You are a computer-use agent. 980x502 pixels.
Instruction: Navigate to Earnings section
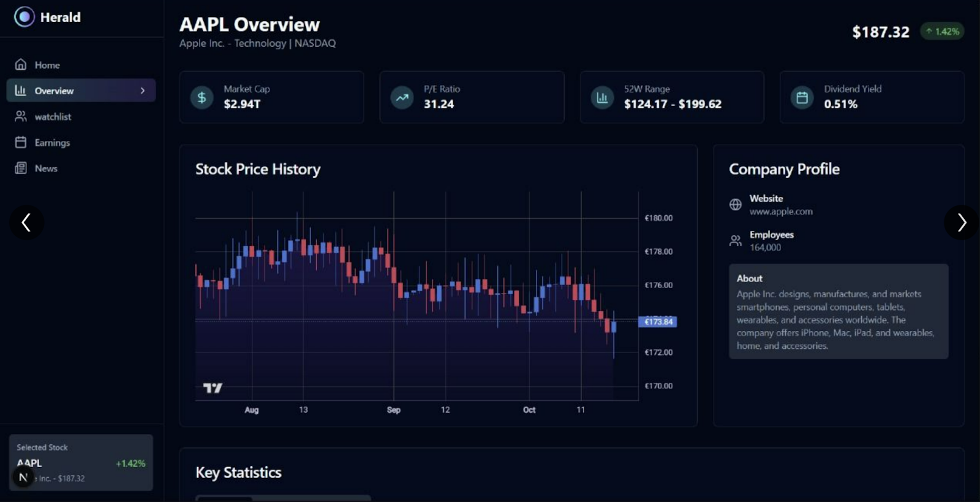(x=52, y=143)
